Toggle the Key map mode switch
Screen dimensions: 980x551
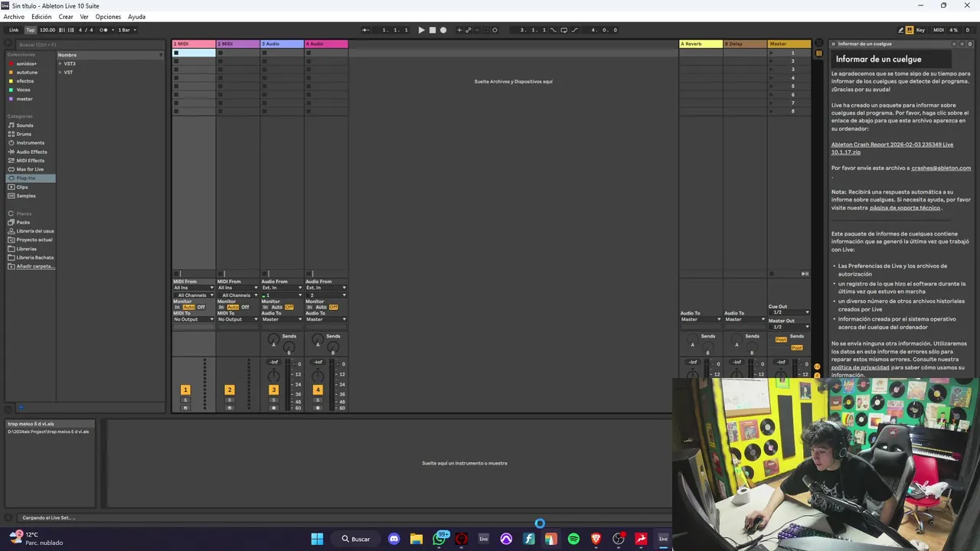920,30
